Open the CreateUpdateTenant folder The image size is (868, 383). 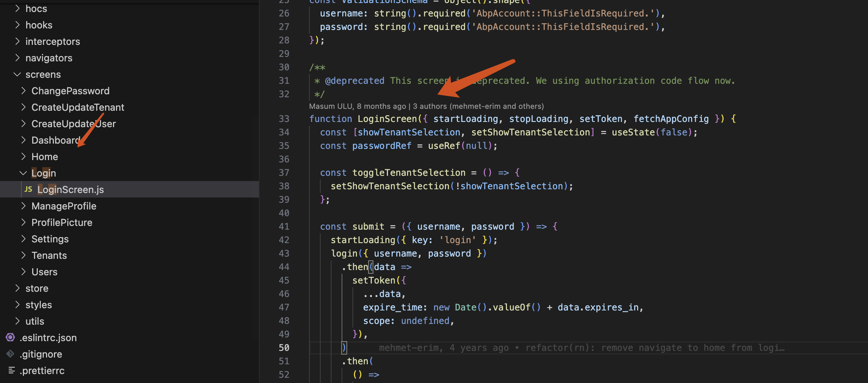point(77,107)
